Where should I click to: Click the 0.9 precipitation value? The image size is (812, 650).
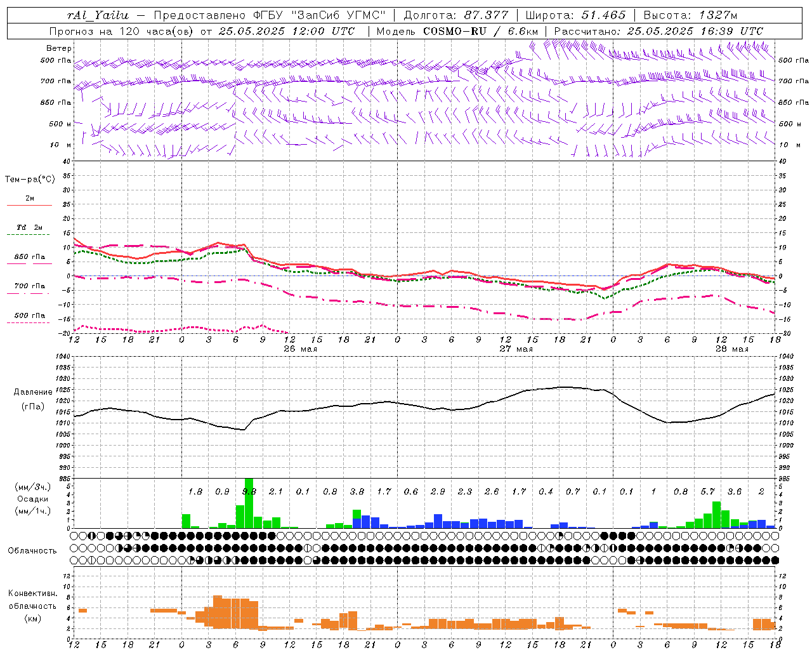(x=222, y=492)
